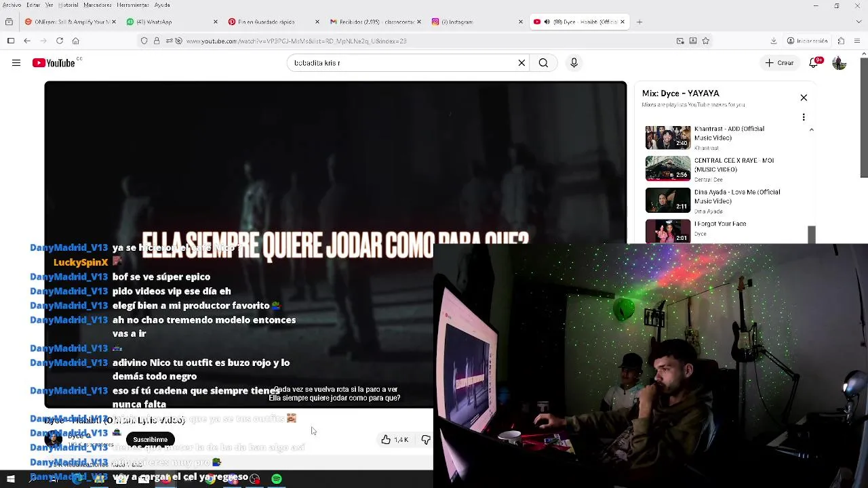Play I Forgot Your Face thumbnail

tap(668, 231)
